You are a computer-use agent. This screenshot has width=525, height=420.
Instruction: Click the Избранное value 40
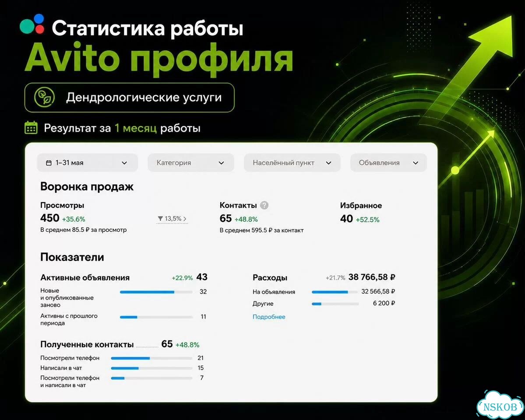(x=346, y=219)
